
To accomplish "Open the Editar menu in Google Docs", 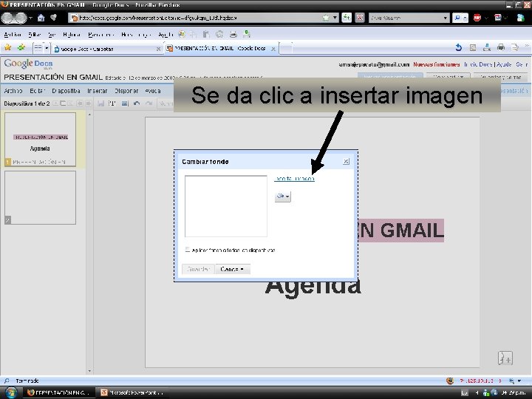I will point(37,91).
